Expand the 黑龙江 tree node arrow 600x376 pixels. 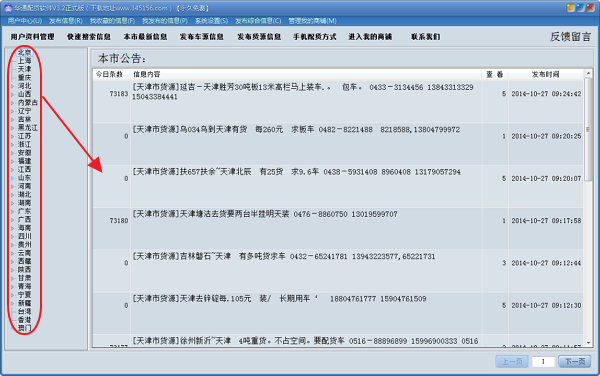[12, 128]
